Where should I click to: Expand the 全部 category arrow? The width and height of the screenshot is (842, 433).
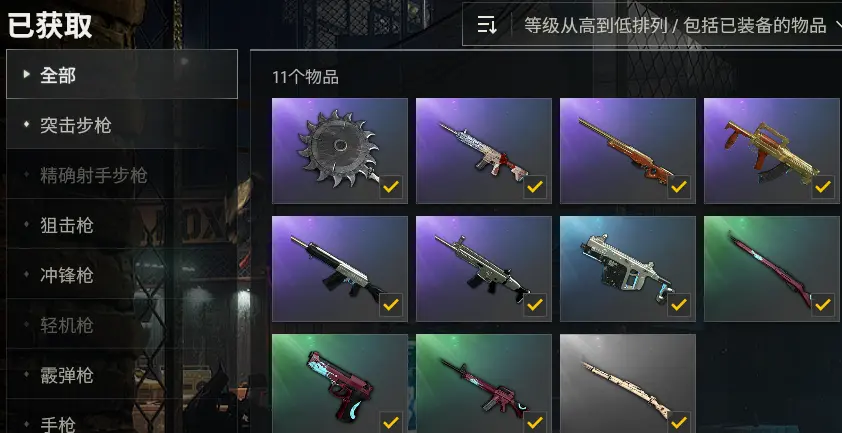pyautogui.click(x=26, y=75)
